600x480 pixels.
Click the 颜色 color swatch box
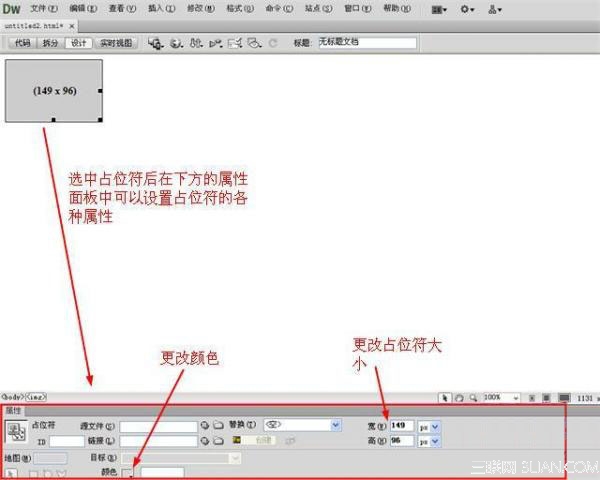(126, 471)
